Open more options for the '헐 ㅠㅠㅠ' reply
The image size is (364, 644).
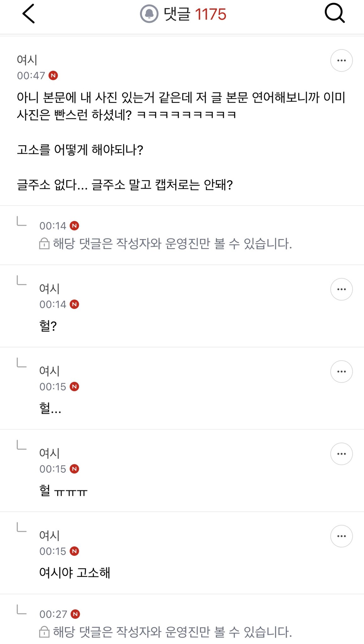(341, 454)
